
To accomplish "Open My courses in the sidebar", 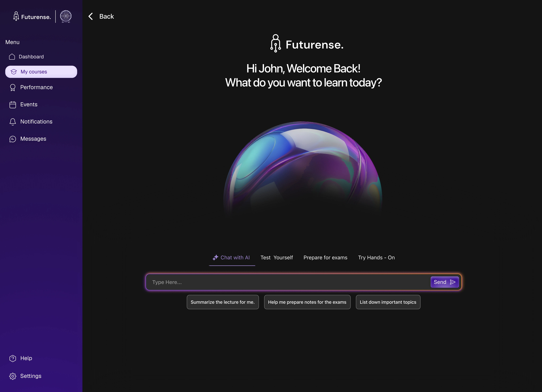I will click(x=41, y=72).
